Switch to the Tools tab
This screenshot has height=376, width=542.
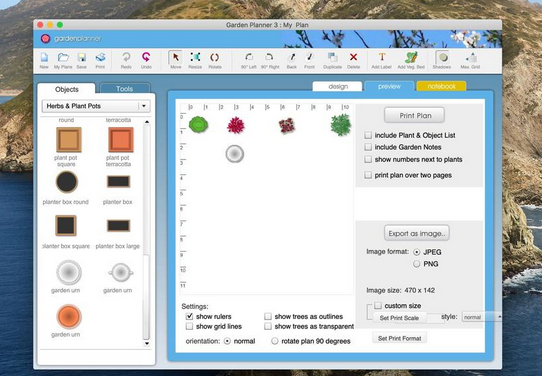tap(124, 89)
